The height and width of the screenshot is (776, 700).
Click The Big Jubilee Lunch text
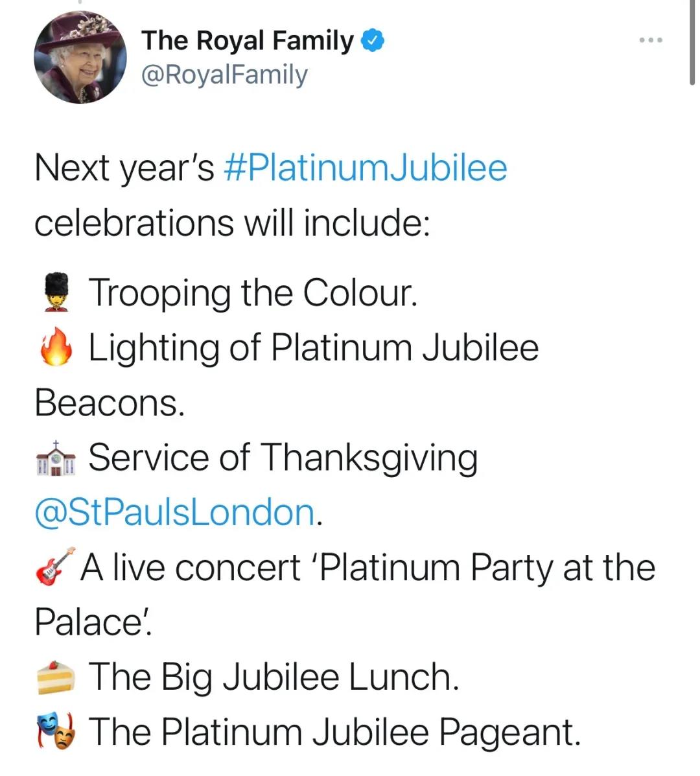point(274,677)
